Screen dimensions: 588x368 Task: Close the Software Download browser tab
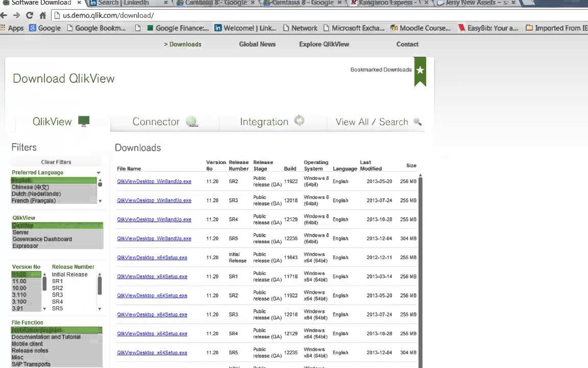(x=79, y=3)
